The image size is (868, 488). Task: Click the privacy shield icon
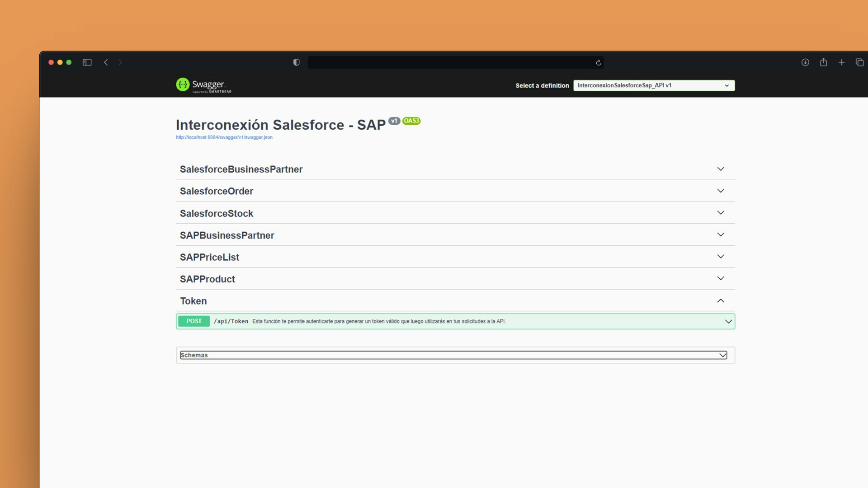pyautogui.click(x=296, y=62)
